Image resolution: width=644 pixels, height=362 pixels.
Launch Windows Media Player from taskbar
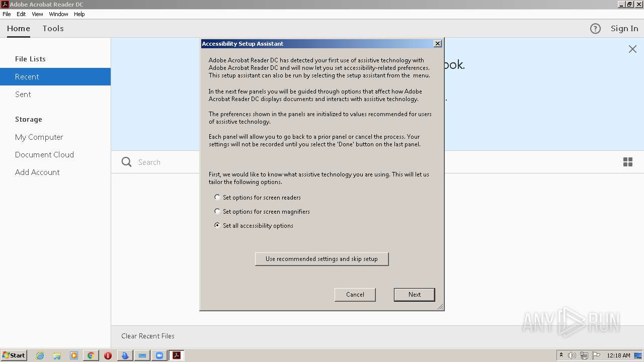(x=74, y=355)
